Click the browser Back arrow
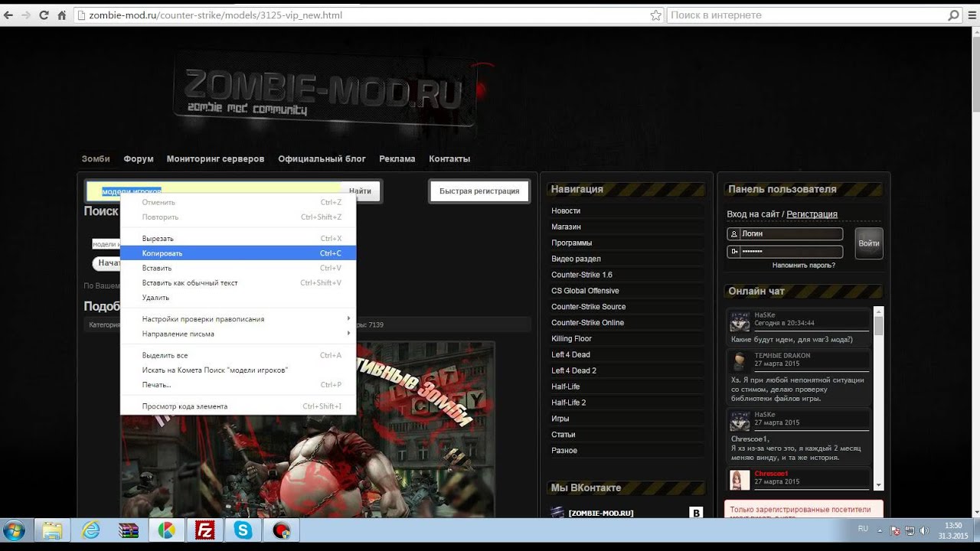The image size is (980, 551). coord(9,15)
